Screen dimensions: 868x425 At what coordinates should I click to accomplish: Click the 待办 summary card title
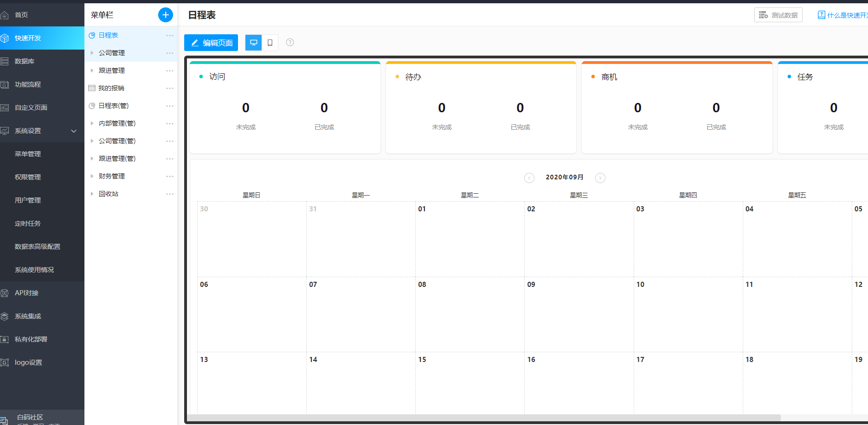[413, 77]
